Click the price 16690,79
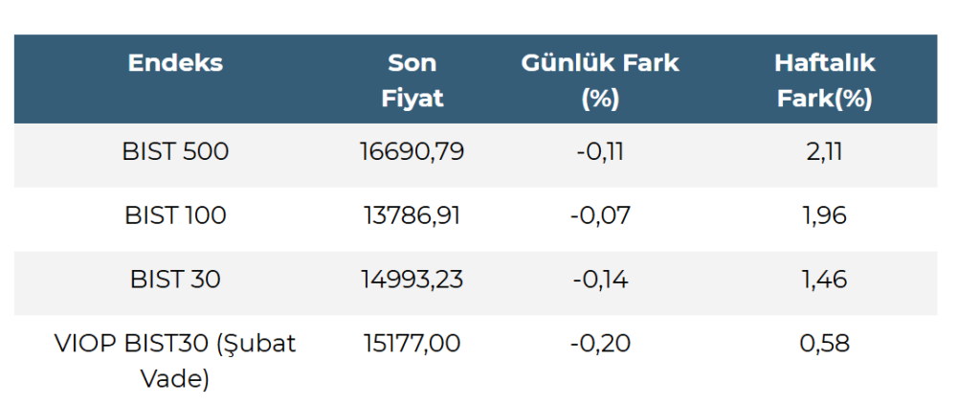The height and width of the screenshot is (405, 980). [412, 151]
